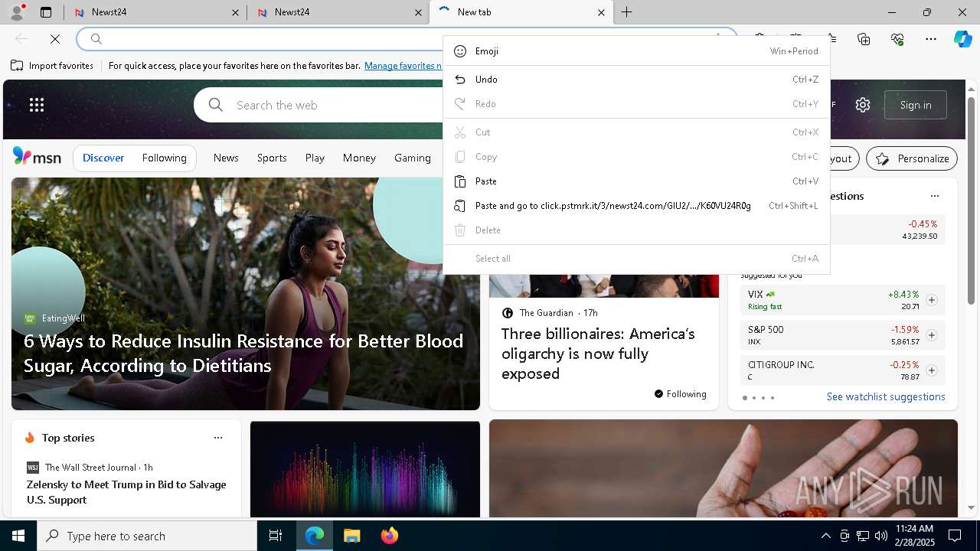This screenshot has width=980, height=551.
Task: Open watchlist card more options menu
Action: pyautogui.click(x=934, y=196)
